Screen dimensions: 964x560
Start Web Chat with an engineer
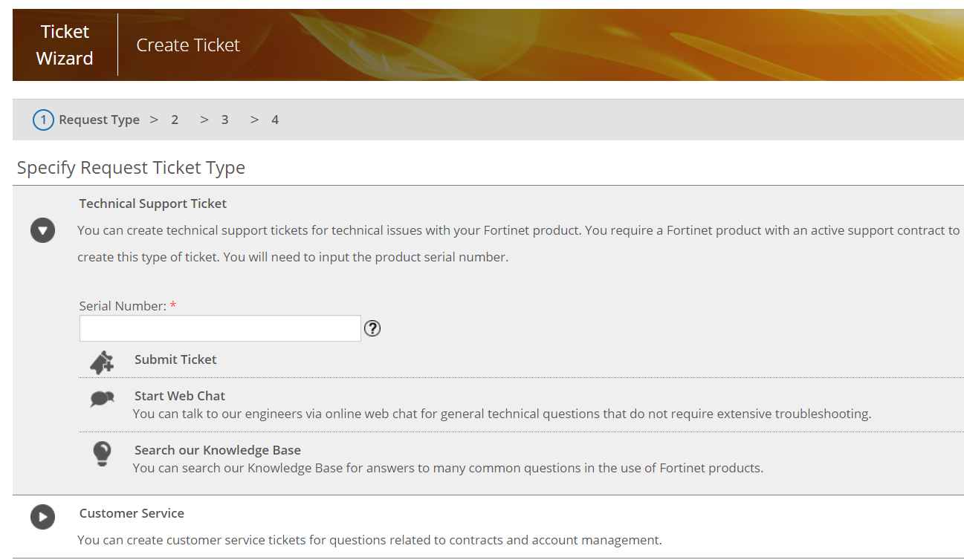coord(180,396)
